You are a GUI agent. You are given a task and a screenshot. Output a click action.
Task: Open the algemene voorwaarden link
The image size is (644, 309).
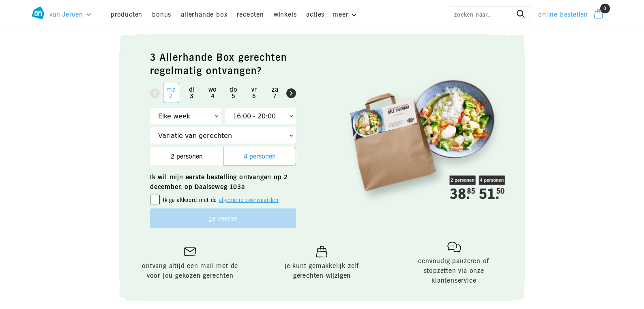249,200
